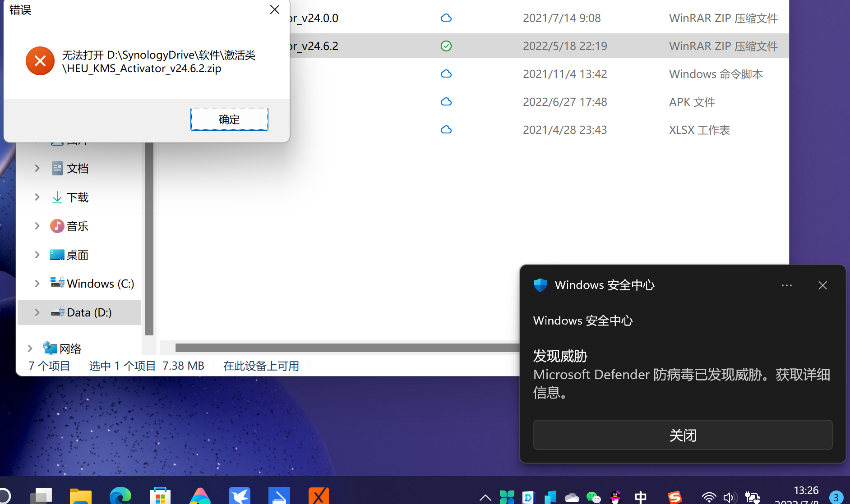Click the red error icon in dialog
The image size is (850, 504).
[x=40, y=61]
